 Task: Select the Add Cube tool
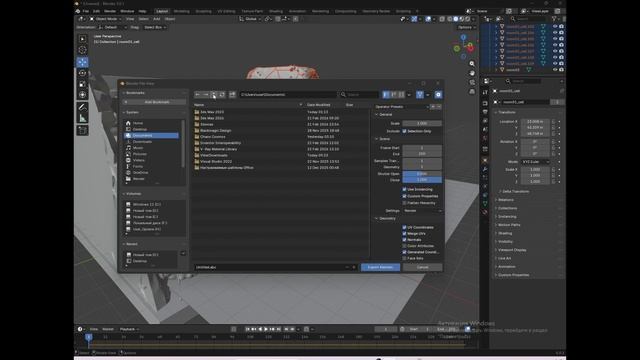coord(82,130)
